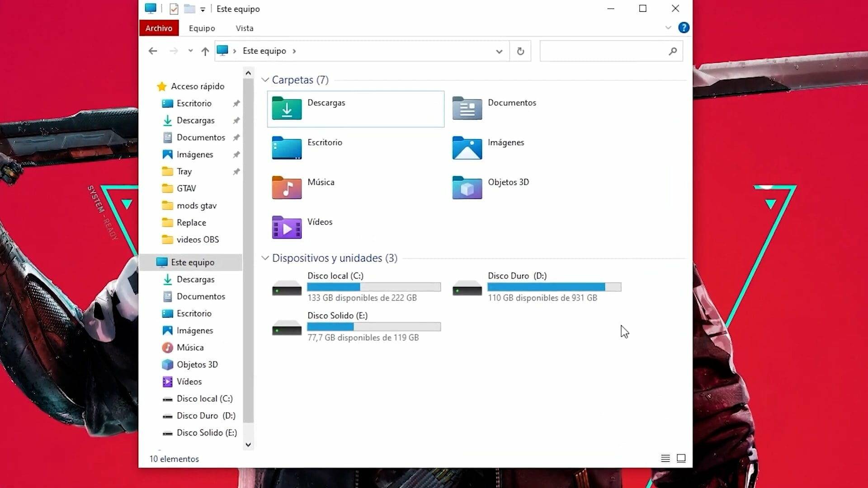The height and width of the screenshot is (488, 868).
Task: Click the Disco Duro (D:) usage bar
Action: (554, 287)
